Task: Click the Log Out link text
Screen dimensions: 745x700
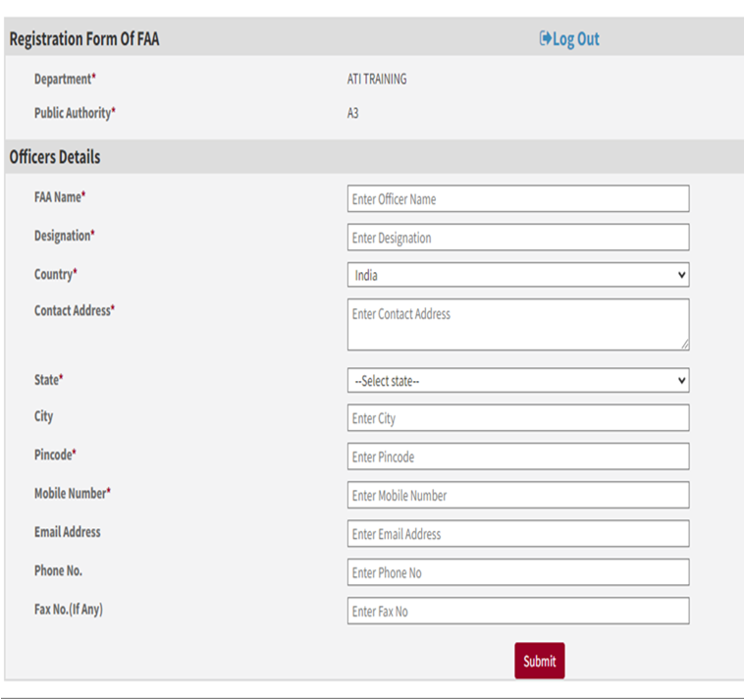Action: (575, 39)
